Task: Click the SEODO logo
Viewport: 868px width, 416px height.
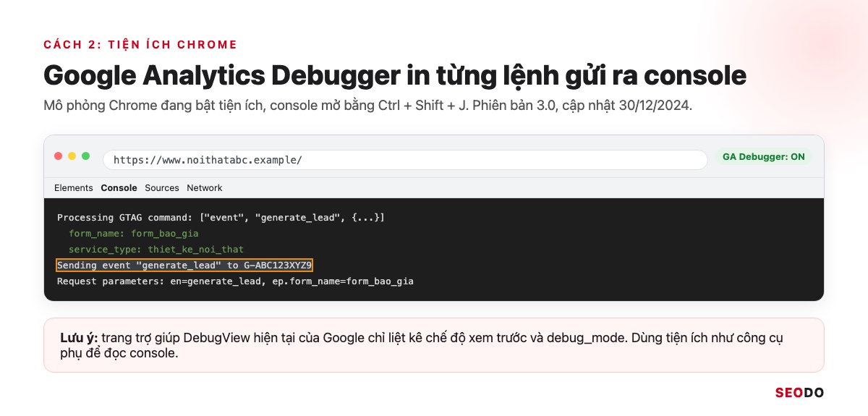Action: (x=799, y=393)
